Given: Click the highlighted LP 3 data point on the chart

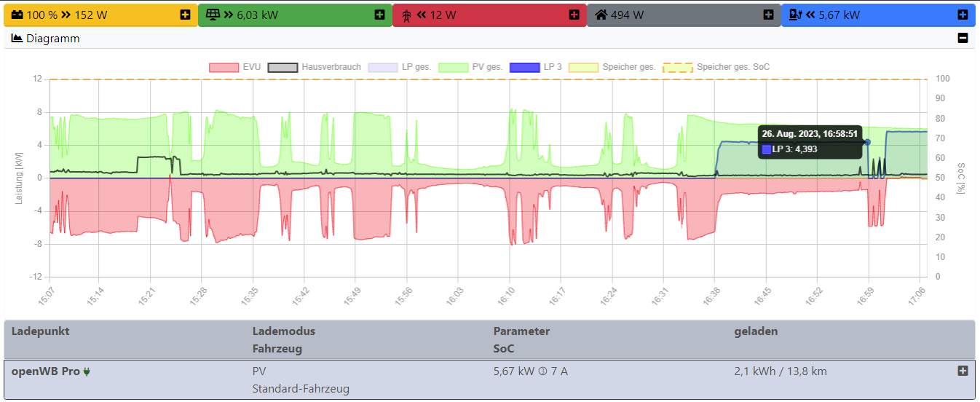Looking at the screenshot, I should (867, 142).
